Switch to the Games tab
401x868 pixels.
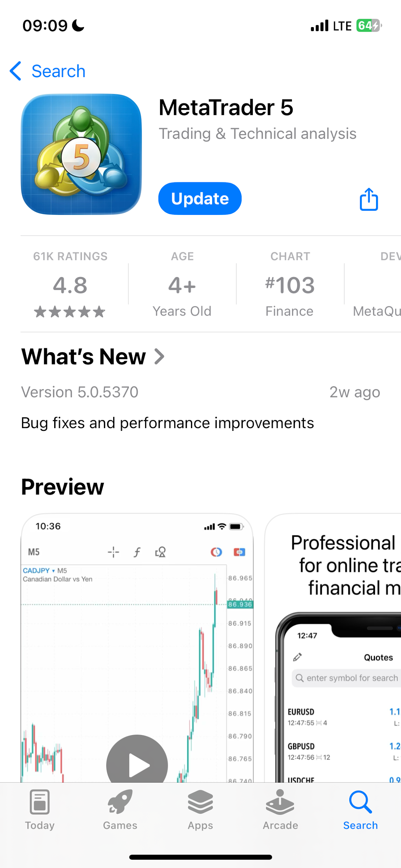pyautogui.click(x=120, y=810)
